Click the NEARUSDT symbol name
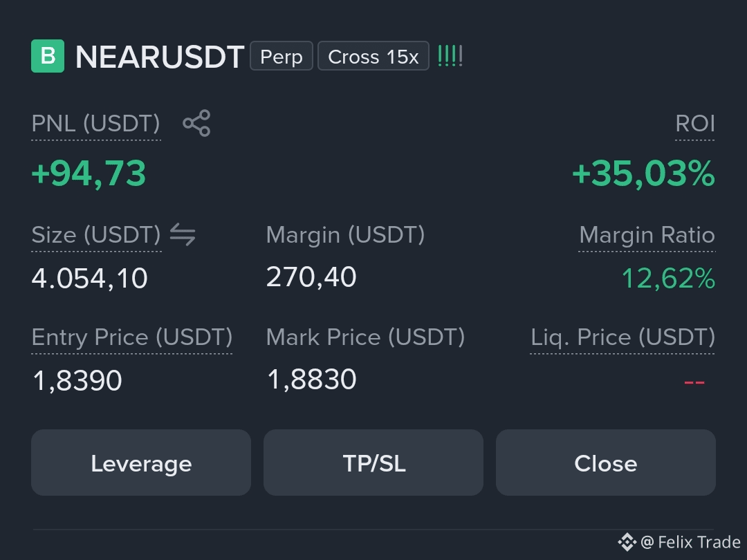The width and height of the screenshot is (747, 560). pos(160,57)
